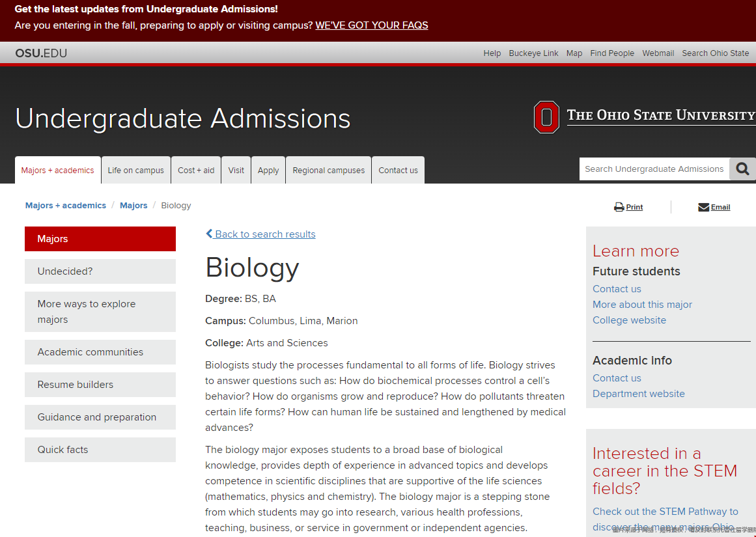The image size is (756, 537).
Task: Click the printer icon
Action: [x=619, y=207]
